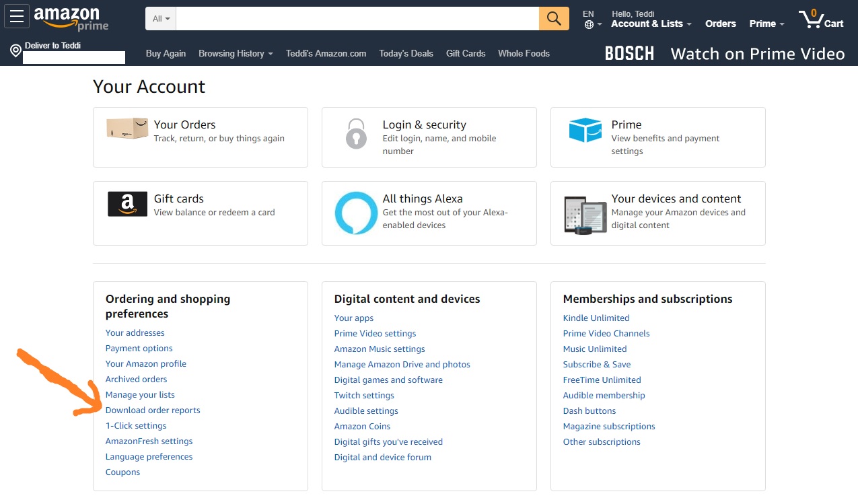The image size is (858, 504).
Task: Open Audible settings link
Action: (366, 410)
